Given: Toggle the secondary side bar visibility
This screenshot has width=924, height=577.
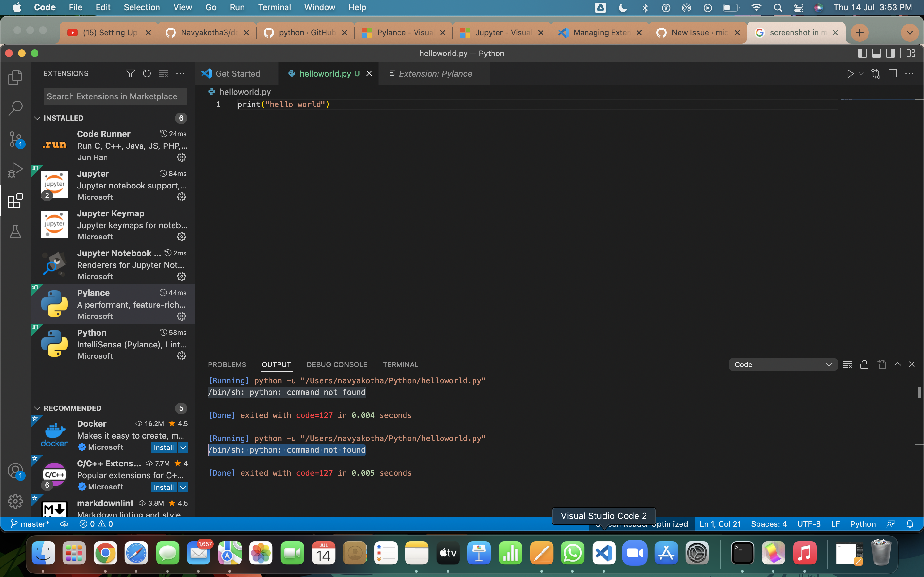Looking at the screenshot, I should pyautogui.click(x=890, y=54).
